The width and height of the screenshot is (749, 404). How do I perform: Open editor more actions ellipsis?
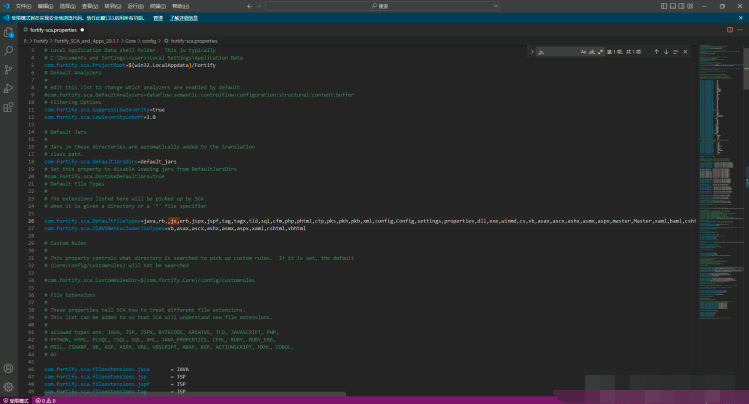(x=740, y=30)
